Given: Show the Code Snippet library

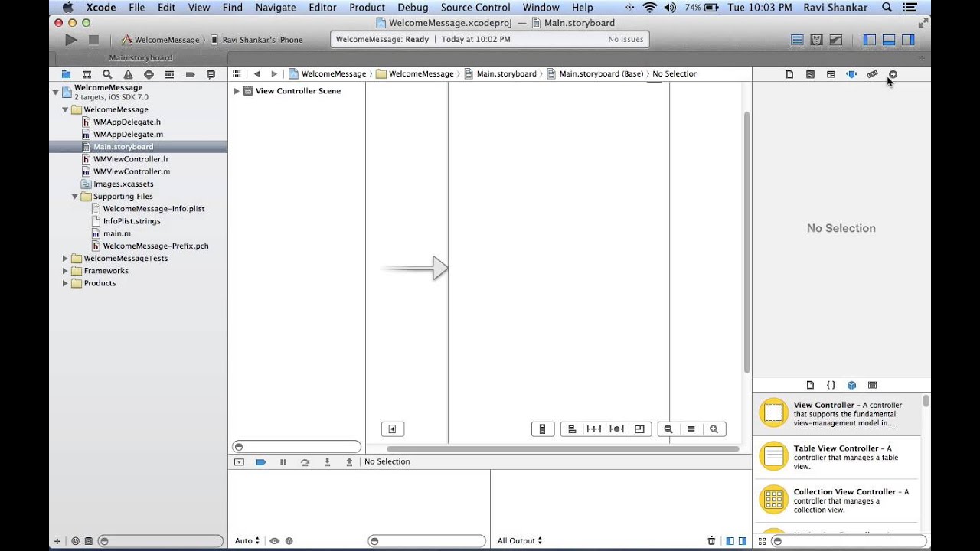Looking at the screenshot, I should coord(831,385).
